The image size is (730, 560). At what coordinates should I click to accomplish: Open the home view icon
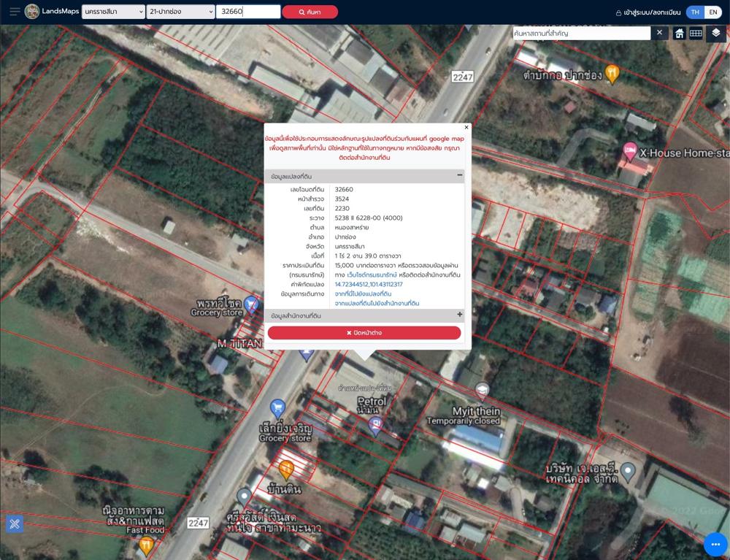click(679, 34)
